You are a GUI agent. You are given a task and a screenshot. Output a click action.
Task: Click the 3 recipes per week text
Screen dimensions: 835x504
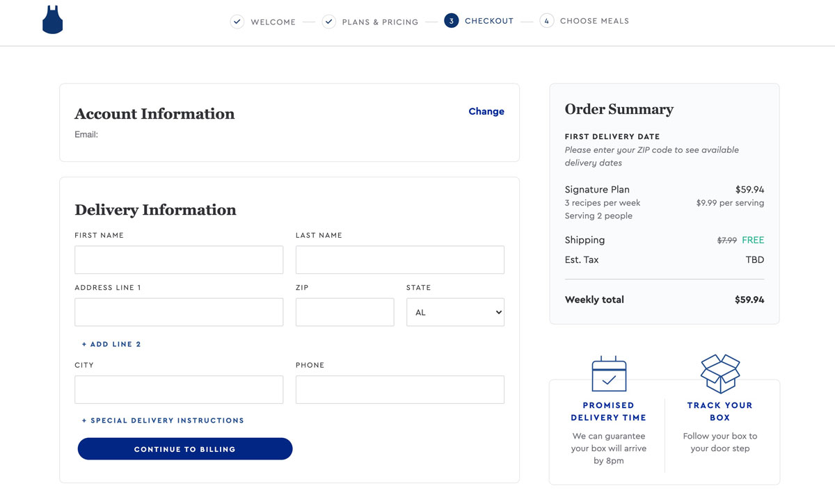coord(603,203)
